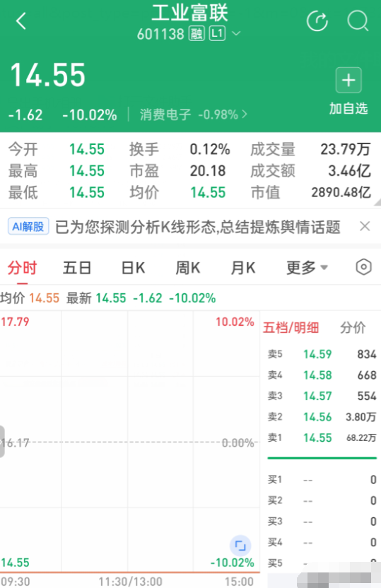This screenshot has height=588, width=381.
Task: Select the 买1 bid row
Action: 322,480
